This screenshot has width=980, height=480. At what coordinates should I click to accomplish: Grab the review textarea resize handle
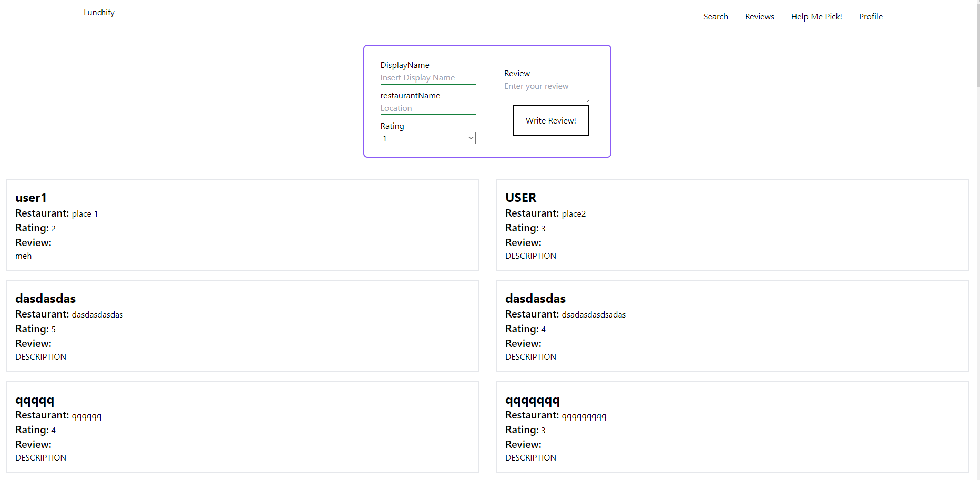587,102
